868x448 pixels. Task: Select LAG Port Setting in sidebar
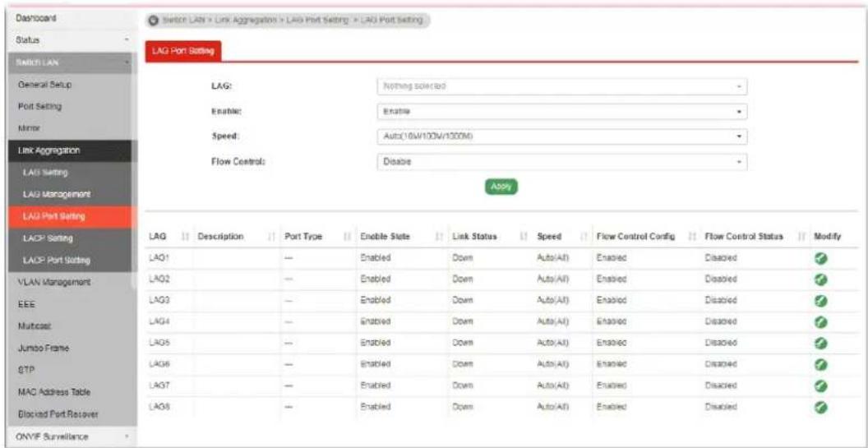[71, 217]
